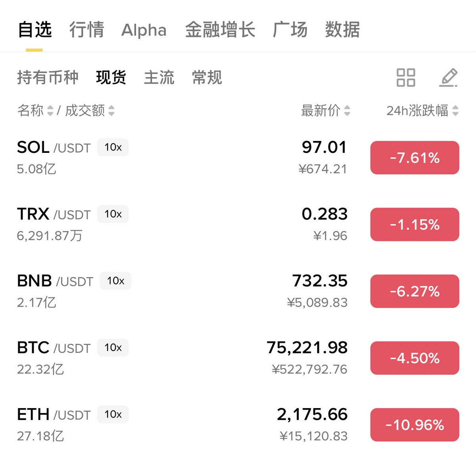Toggle ETH -10.96% change badge
The width and height of the screenshot is (476, 453).
pos(415,425)
